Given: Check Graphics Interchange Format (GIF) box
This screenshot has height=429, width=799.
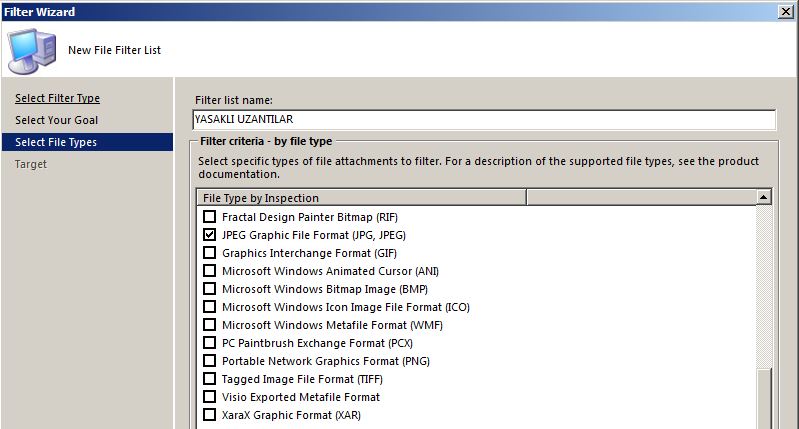Looking at the screenshot, I should tap(210, 253).
